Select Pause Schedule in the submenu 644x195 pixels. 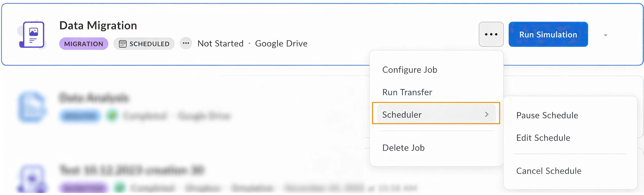(x=547, y=115)
